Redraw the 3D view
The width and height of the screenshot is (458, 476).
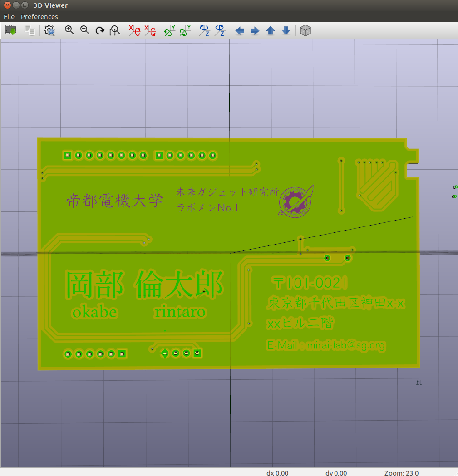[x=99, y=30]
